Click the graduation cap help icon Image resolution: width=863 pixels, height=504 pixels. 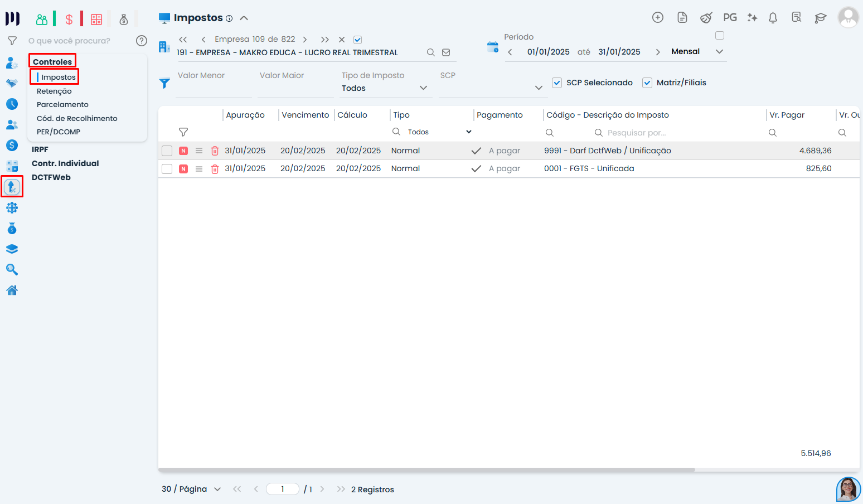click(x=820, y=18)
